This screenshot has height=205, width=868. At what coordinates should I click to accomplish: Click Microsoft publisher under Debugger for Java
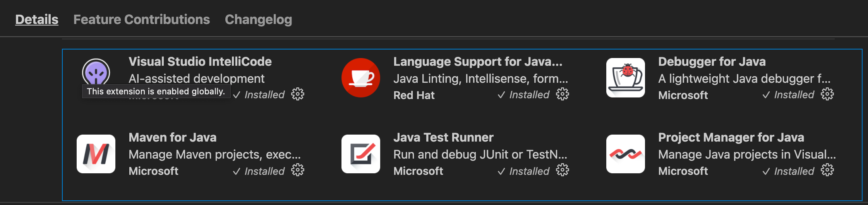(683, 95)
